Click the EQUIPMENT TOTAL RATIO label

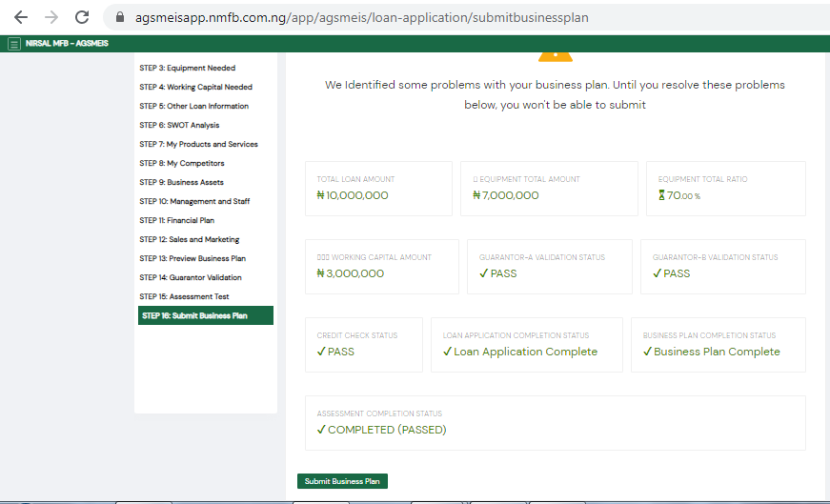click(703, 179)
